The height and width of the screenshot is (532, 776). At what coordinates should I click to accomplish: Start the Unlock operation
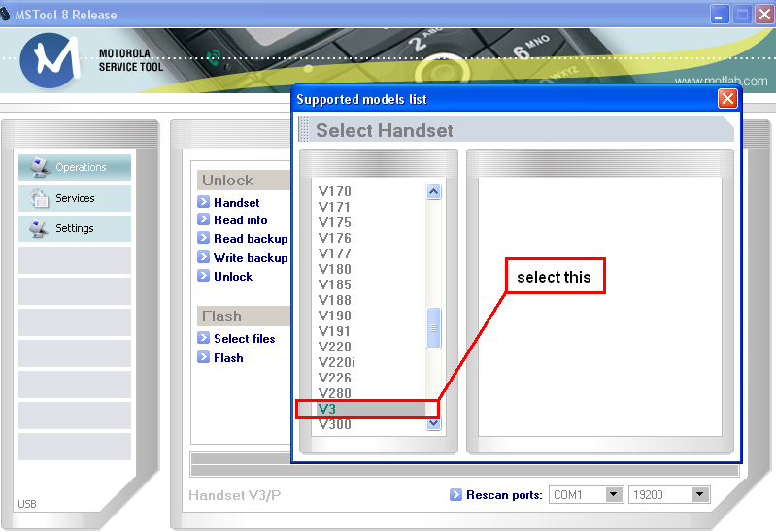[233, 276]
